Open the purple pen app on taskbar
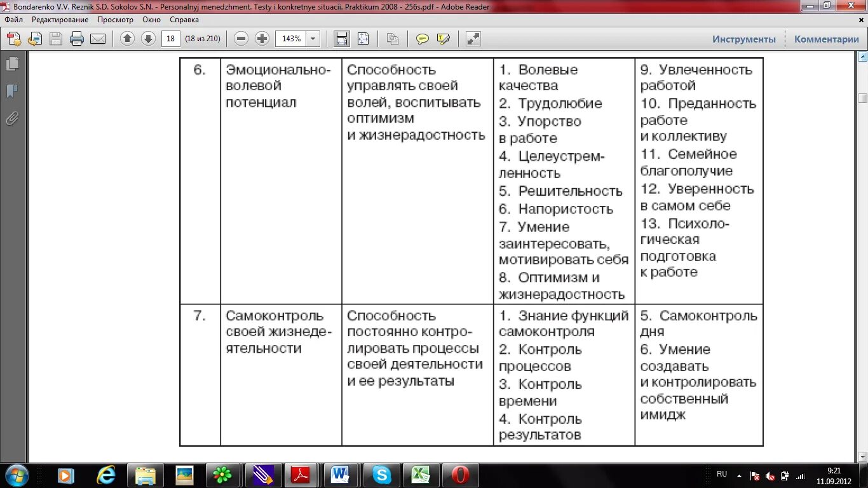The image size is (868, 488). pyautogui.click(x=263, y=475)
